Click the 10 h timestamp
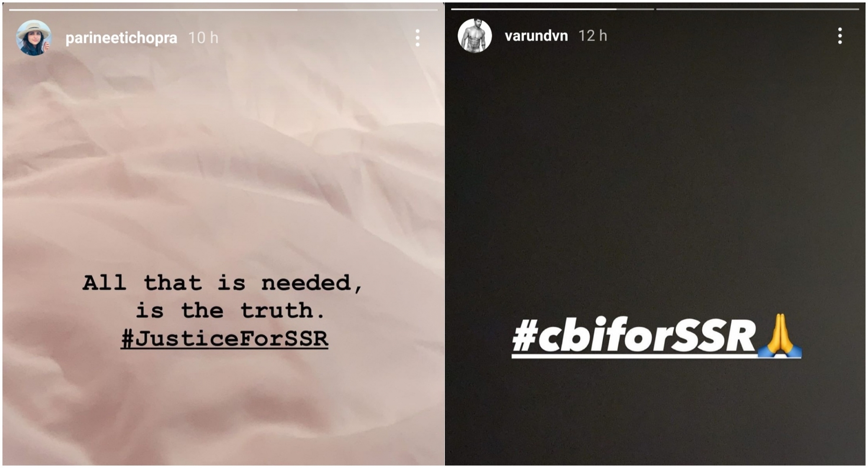Screen dimensions: 868x468 203,38
